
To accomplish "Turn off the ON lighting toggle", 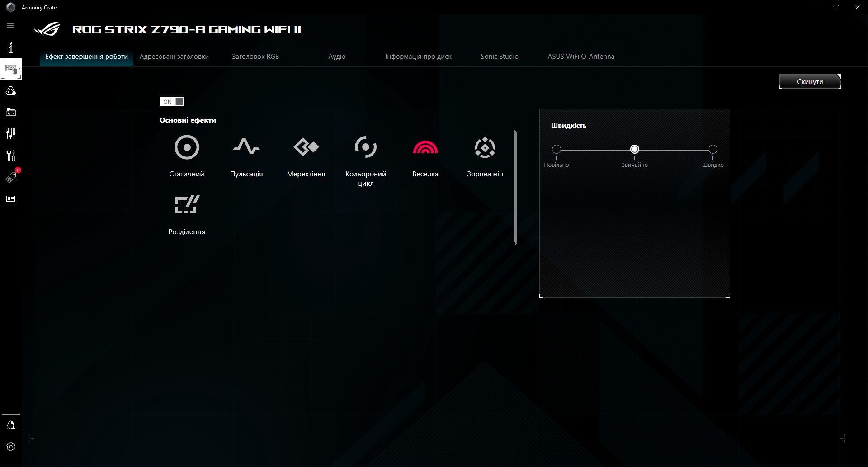I will (172, 102).
